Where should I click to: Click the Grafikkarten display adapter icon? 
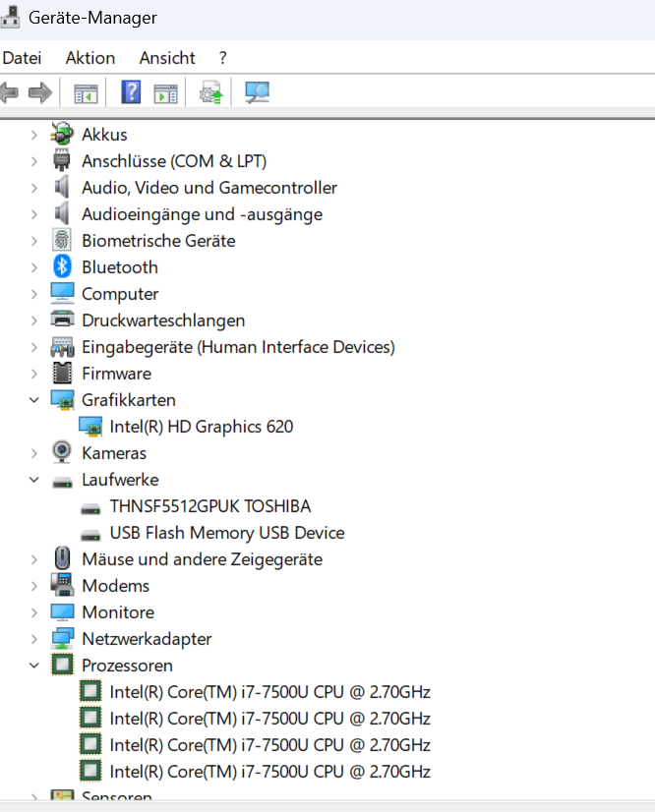[x=62, y=400]
